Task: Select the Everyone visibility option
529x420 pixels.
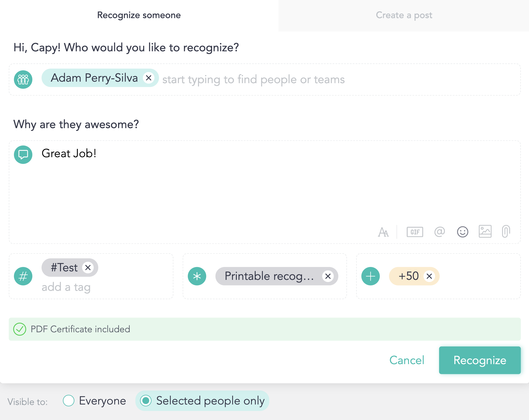Action: pos(69,401)
